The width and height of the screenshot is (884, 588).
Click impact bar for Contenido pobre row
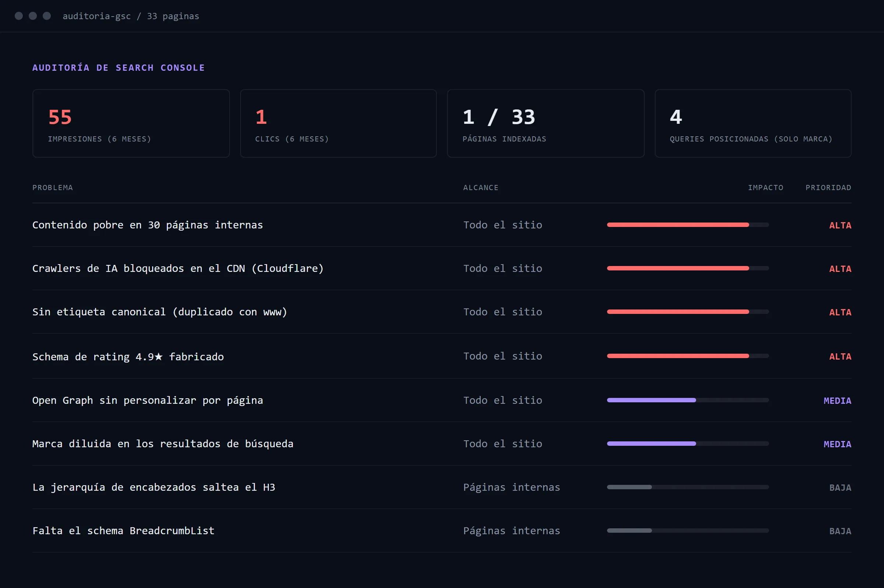click(688, 225)
